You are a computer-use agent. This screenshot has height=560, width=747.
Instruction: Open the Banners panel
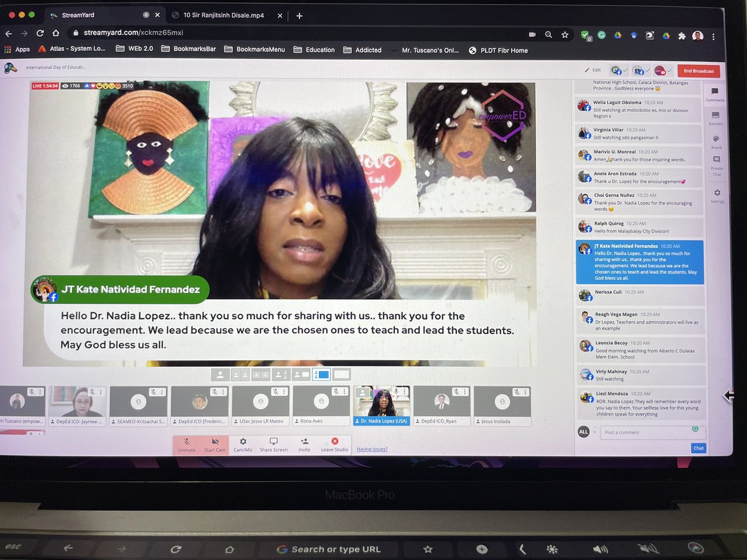click(715, 118)
